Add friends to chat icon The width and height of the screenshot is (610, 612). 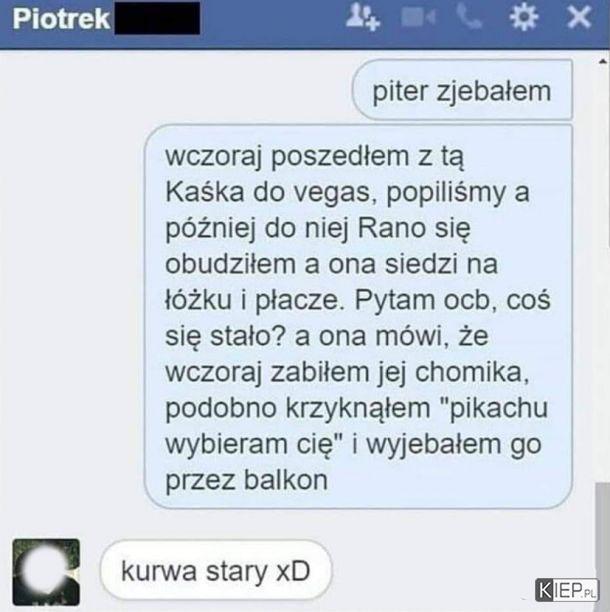point(363,17)
